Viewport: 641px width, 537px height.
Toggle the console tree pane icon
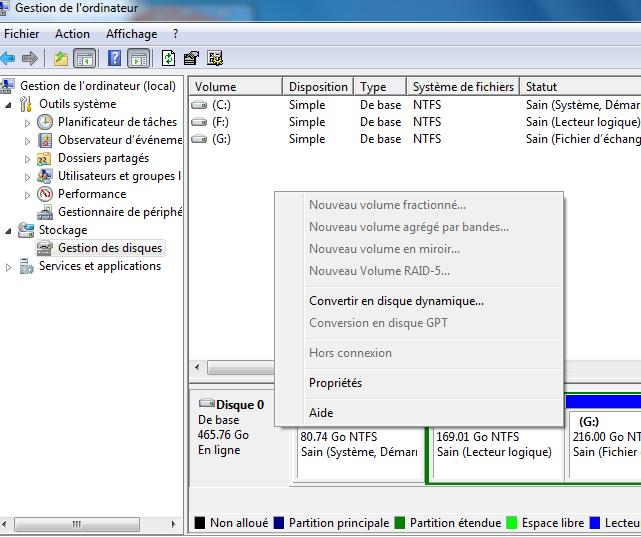click(x=85, y=58)
